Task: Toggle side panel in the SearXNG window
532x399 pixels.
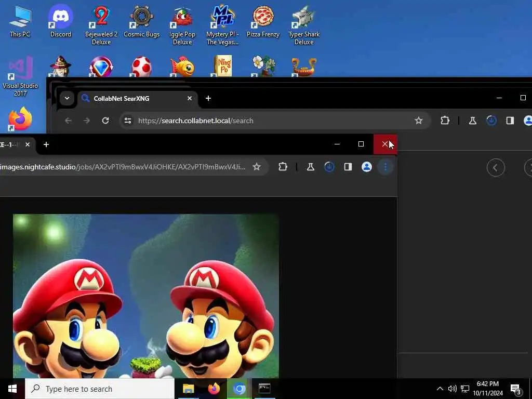Action: [x=510, y=121]
